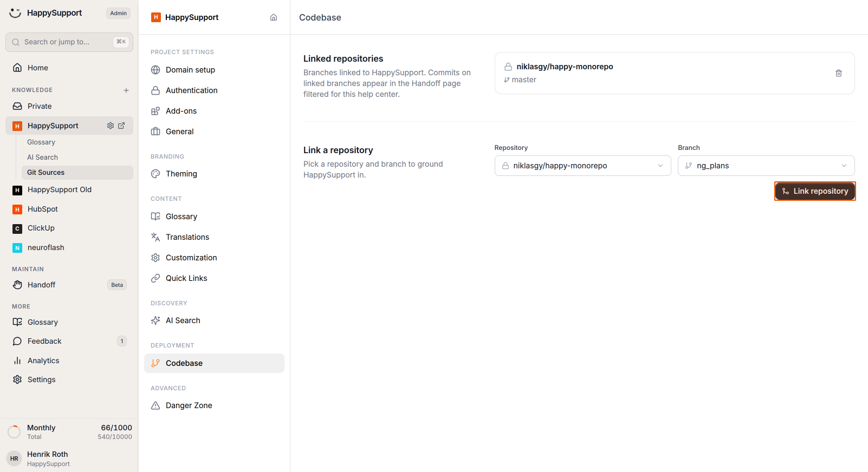Click the Codebase git branch icon
Image resolution: width=868 pixels, height=472 pixels.
pos(156,363)
